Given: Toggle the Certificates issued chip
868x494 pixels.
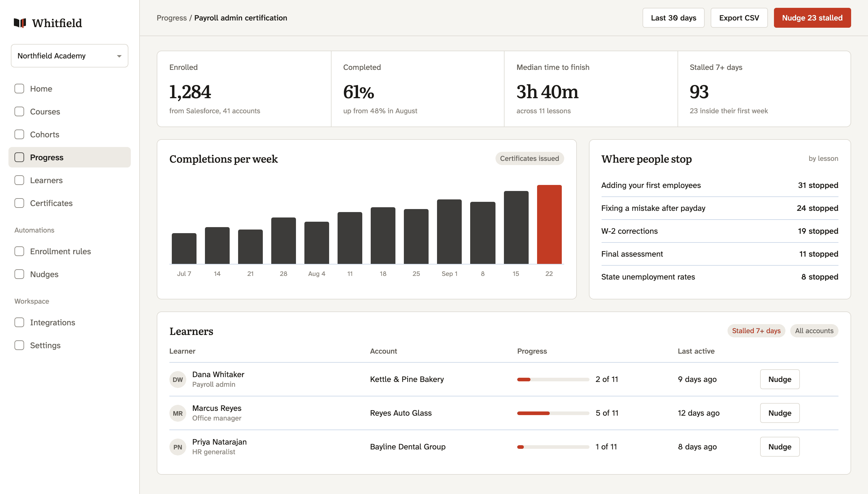Looking at the screenshot, I should pyautogui.click(x=529, y=158).
